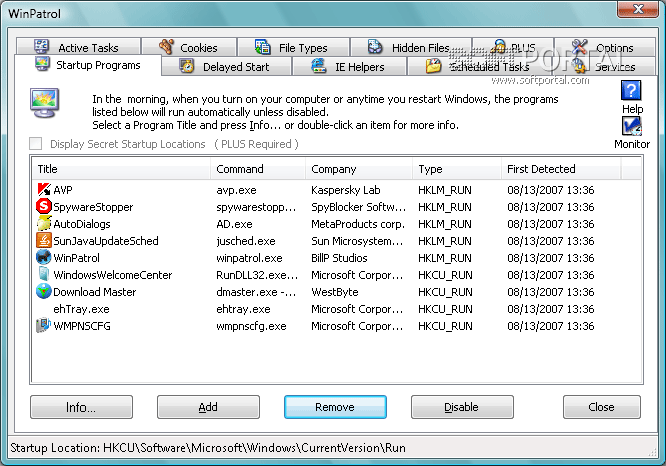Screen dimensions: 666x466
Task: Click the jusched.exe command cell
Action: (x=246, y=241)
